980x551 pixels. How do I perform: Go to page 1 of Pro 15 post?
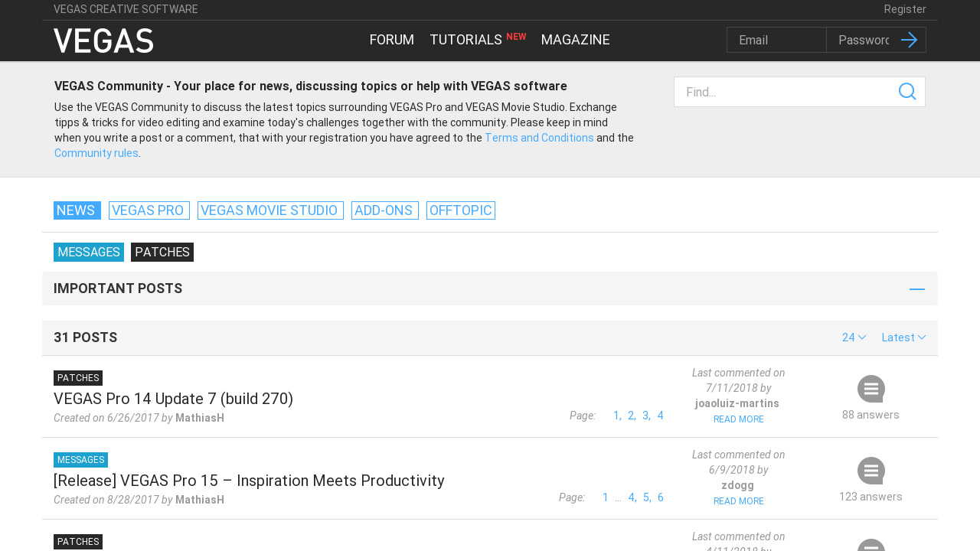[606, 497]
